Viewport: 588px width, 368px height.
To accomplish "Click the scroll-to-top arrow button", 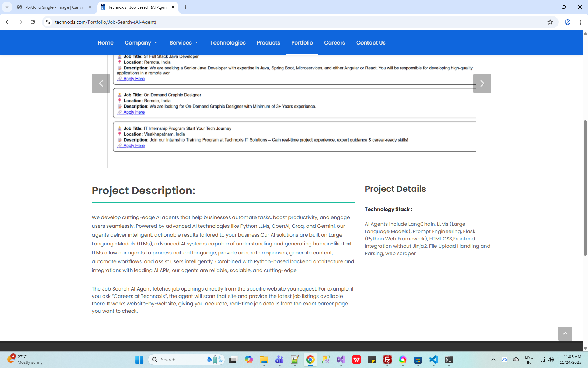I will (x=565, y=334).
